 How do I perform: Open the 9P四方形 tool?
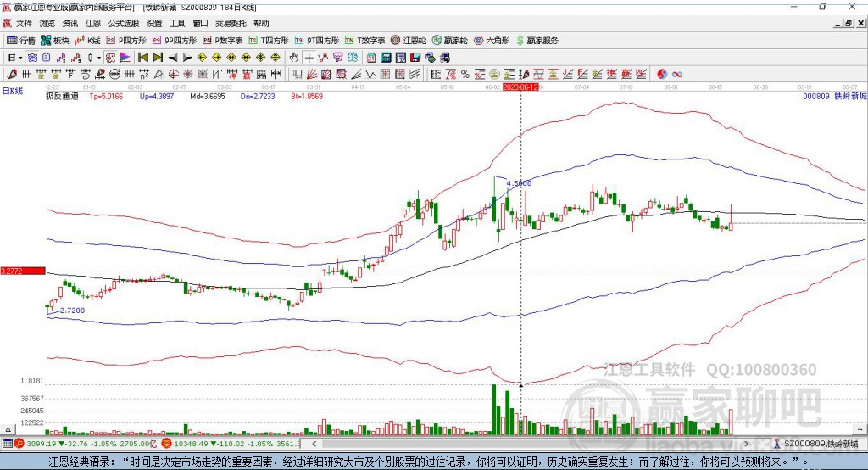tap(175, 41)
